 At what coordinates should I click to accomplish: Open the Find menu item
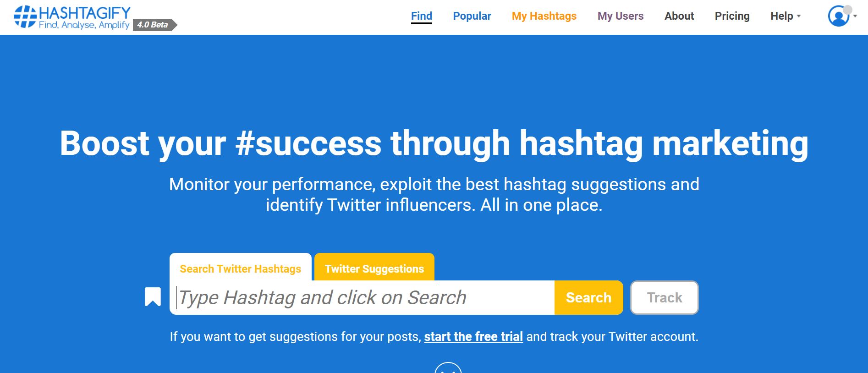[x=422, y=16]
